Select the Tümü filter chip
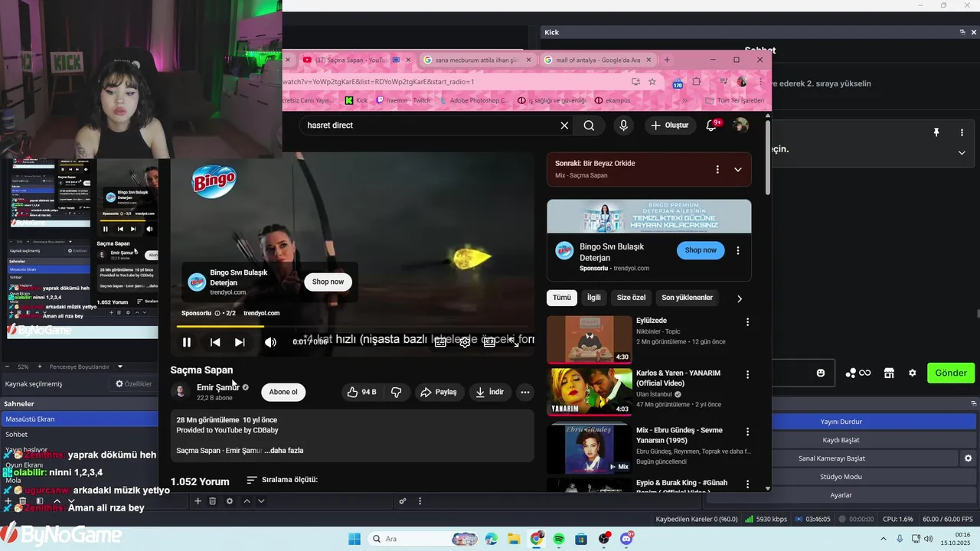Screen dimensions: 980x551 pyautogui.click(x=562, y=298)
